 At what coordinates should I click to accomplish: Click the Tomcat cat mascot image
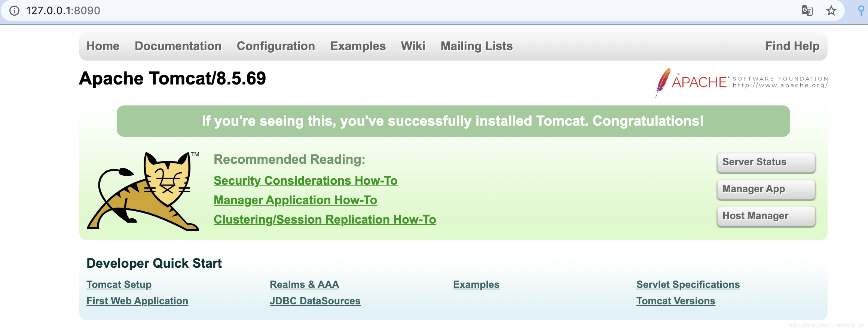(x=143, y=191)
